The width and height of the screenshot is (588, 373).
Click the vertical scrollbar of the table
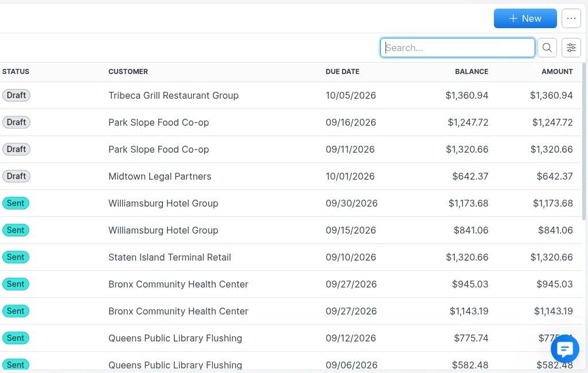[584, 141]
